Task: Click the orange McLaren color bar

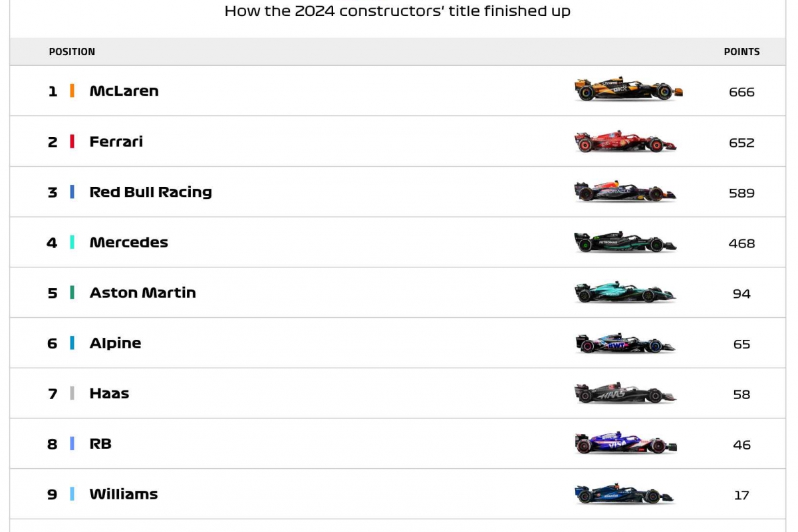Action: pyautogui.click(x=72, y=91)
